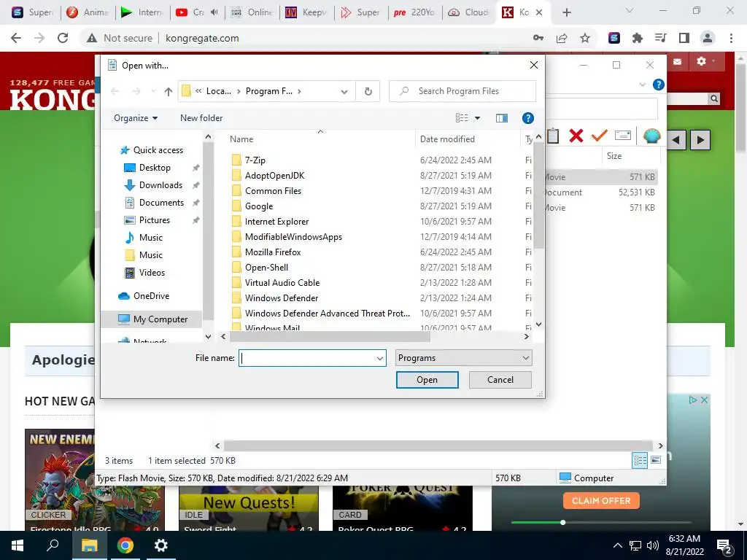Bookmark this page with the star icon

[585, 38]
